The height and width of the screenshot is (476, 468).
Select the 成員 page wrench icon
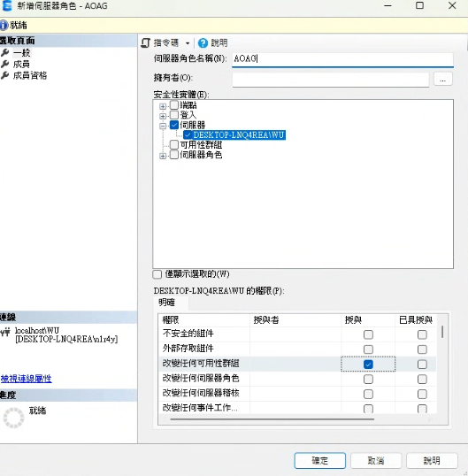pyautogui.click(x=4, y=64)
